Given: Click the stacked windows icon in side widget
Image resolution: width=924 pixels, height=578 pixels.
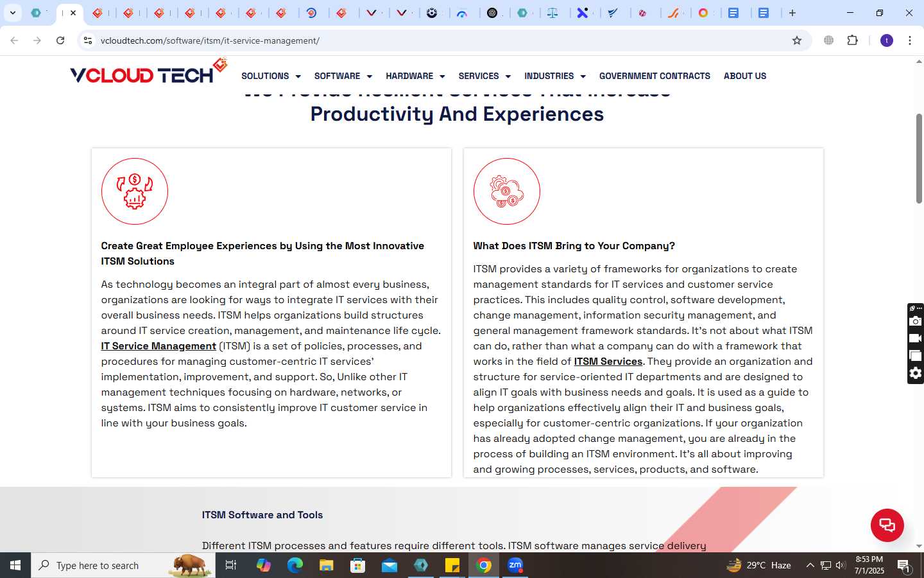Looking at the screenshot, I should (x=916, y=356).
